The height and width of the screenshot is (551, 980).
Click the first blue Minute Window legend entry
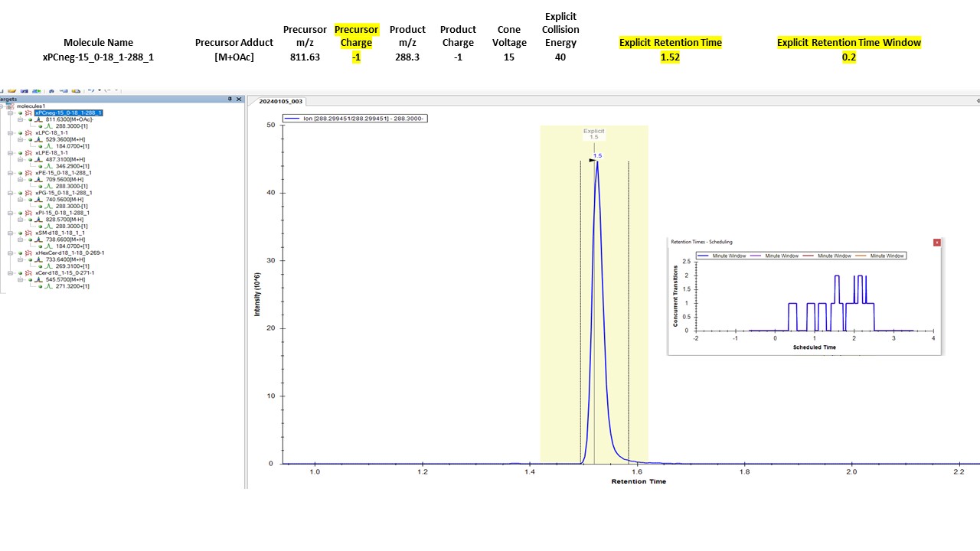[724, 256]
